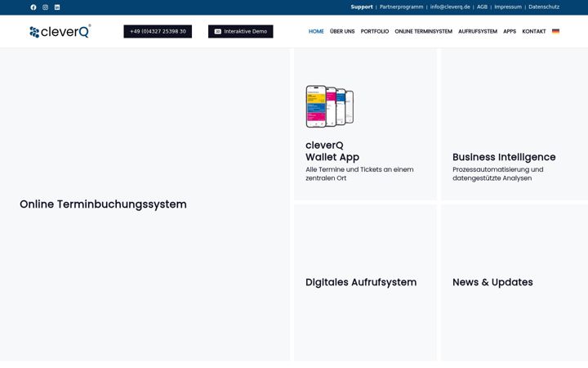Open the ONLINE TERMINSYSTEM menu item
Image resolution: width=588 pixels, height=368 pixels.
(x=423, y=32)
